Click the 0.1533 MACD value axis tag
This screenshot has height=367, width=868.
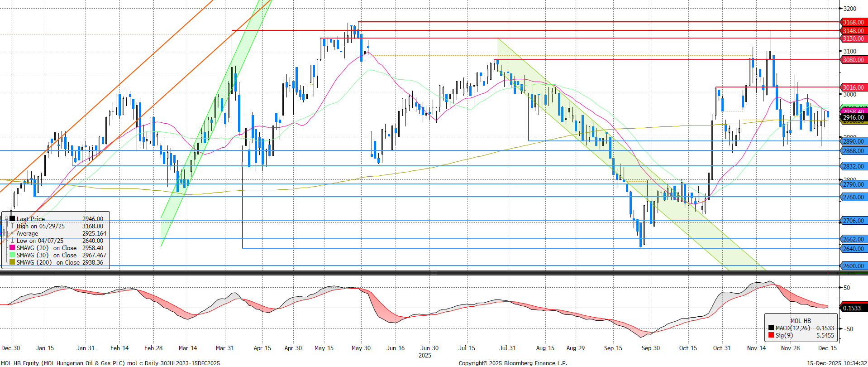pyautogui.click(x=852, y=308)
